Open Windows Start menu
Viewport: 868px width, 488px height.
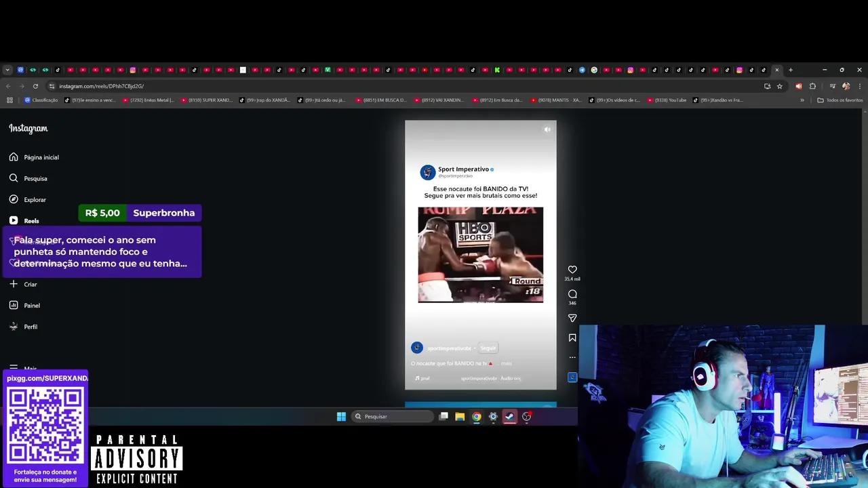coord(341,417)
